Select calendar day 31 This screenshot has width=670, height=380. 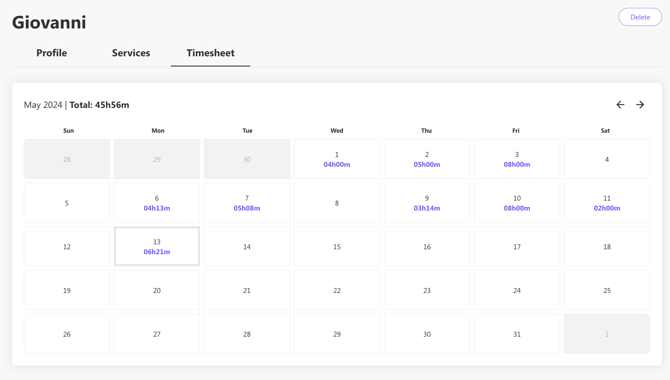point(517,334)
